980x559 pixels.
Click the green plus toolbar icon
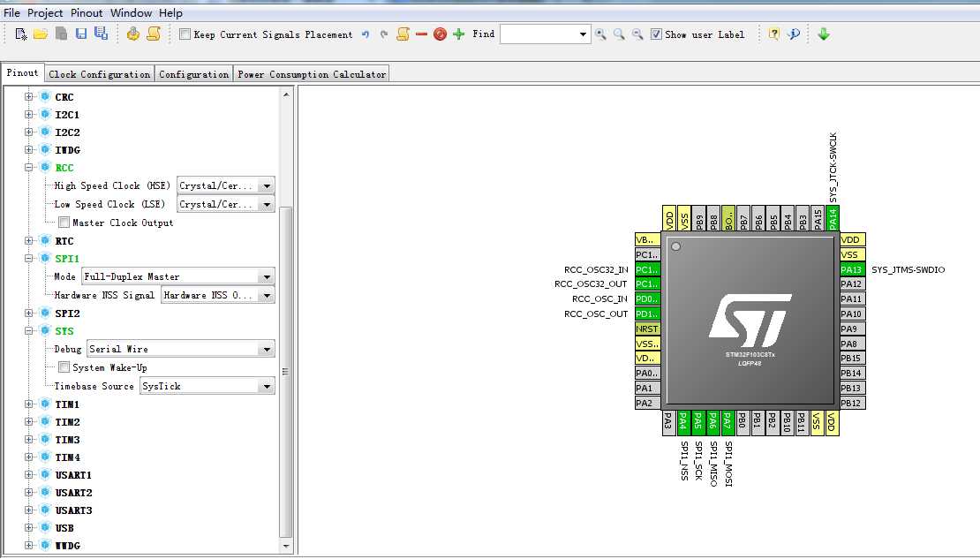click(x=459, y=34)
